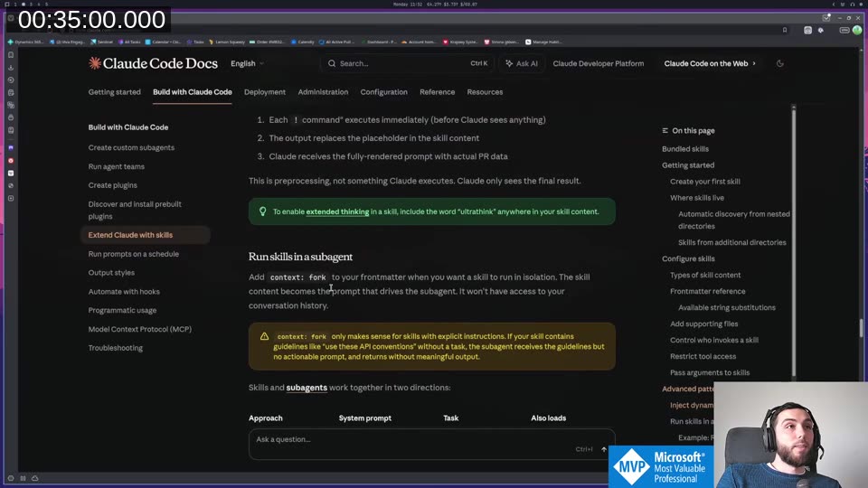This screenshot has height=488, width=868.
Task: Open the Administration tab
Action: (323, 92)
